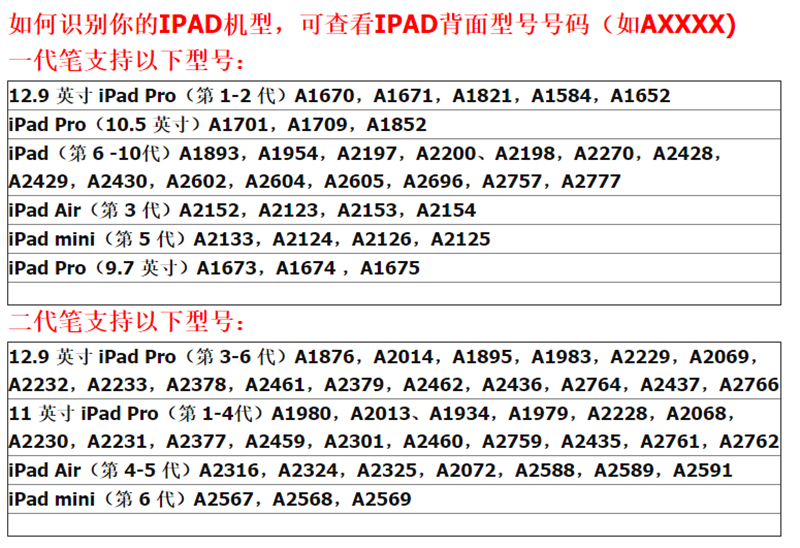Viewport: 800px width, 548px height.
Task: Click model number A1709
Action: 317,124
